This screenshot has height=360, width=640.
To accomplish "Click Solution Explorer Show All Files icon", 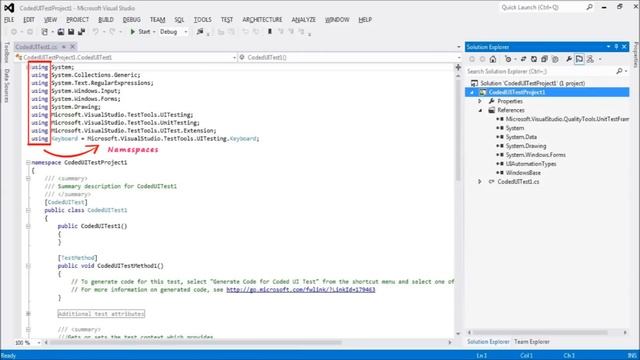I will [555, 60].
